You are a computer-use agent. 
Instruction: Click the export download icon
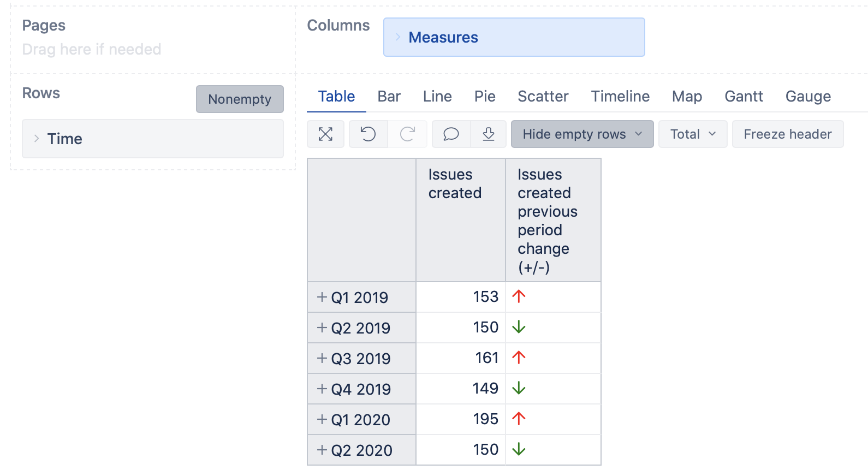click(489, 134)
